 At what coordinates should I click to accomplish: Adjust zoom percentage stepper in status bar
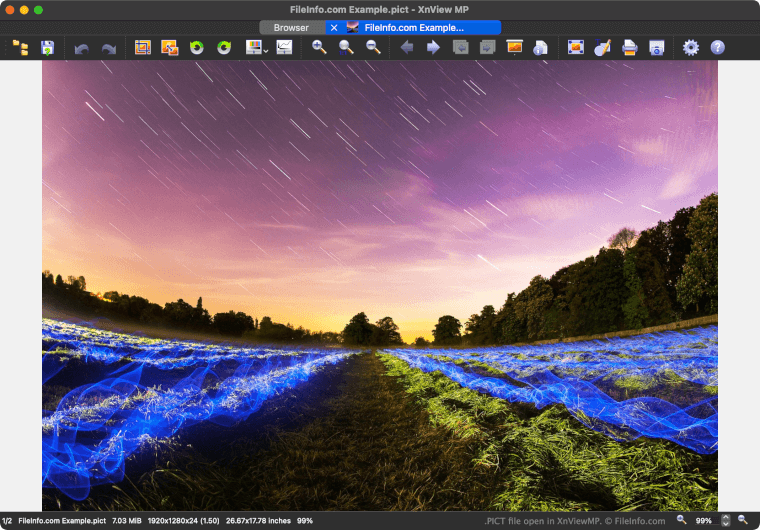pyautogui.click(x=726, y=521)
